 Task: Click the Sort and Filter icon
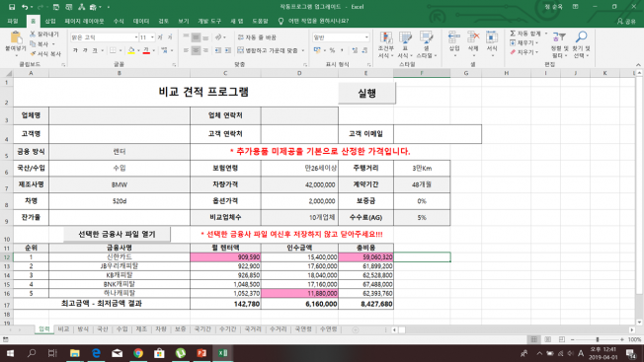(x=559, y=37)
